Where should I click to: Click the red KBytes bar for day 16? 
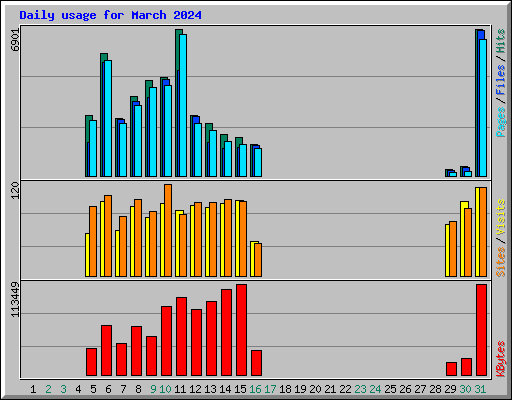pyautogui.click(x=256, y=363)
